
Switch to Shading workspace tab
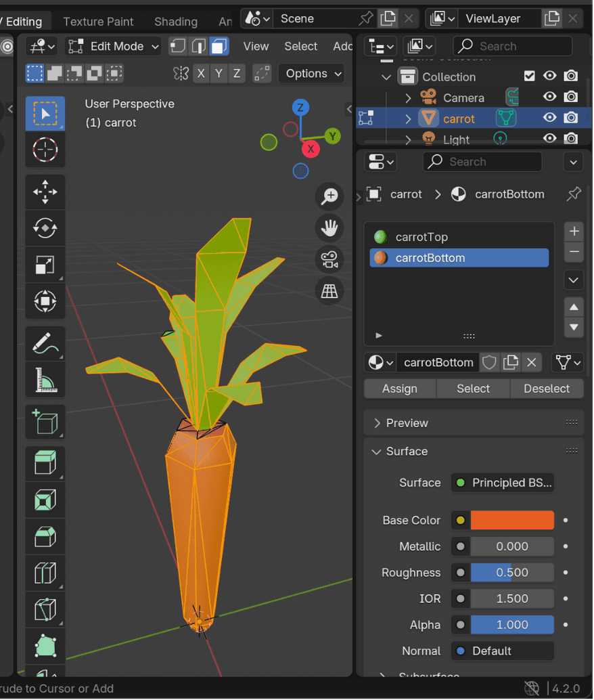(x=176, y=22)
